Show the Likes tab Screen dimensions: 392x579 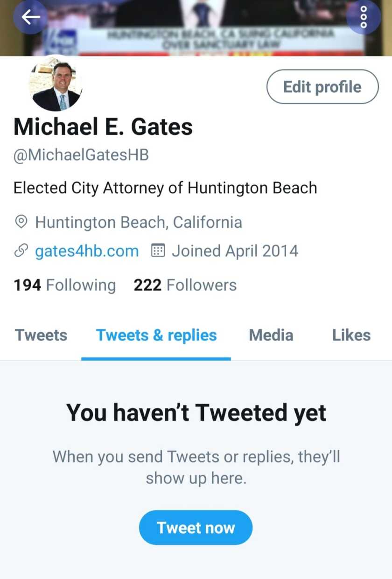351,335
